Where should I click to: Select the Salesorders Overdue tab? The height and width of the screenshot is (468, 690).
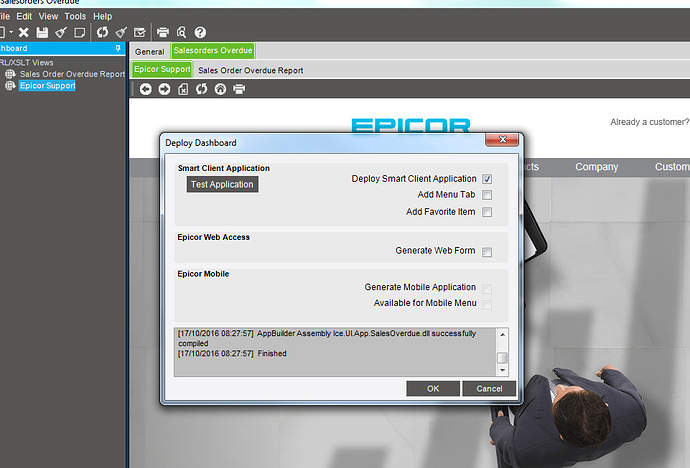[x=213, y=51]
